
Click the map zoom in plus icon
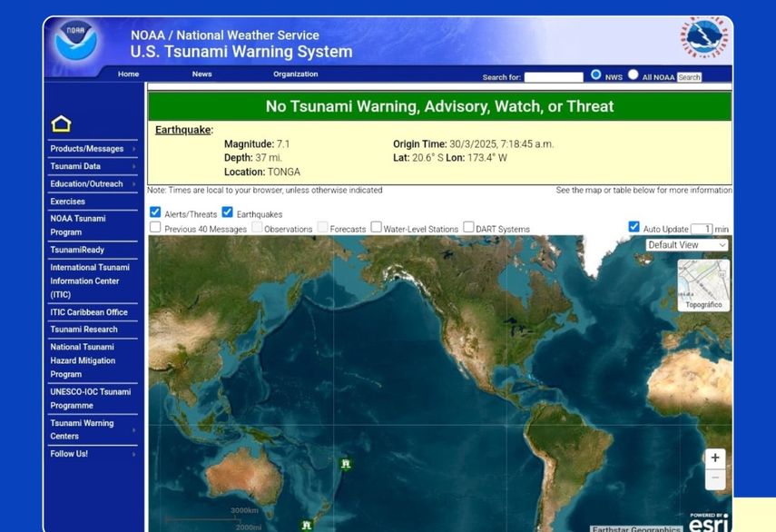[x=715, y=458]
